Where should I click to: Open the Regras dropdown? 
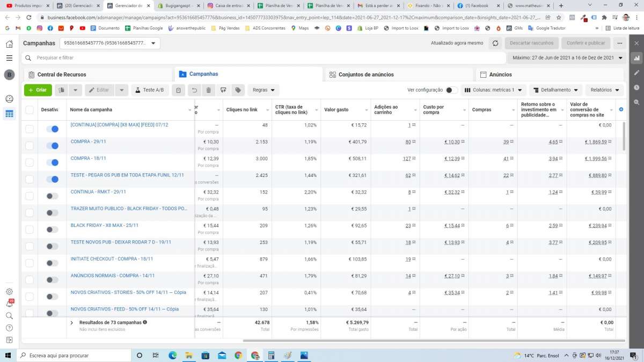[x=264, y=90]
